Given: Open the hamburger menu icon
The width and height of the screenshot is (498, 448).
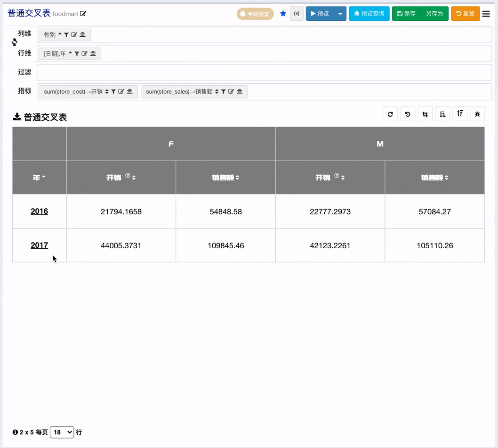Looking at the screenshot, I should click(x=486, y=14).
